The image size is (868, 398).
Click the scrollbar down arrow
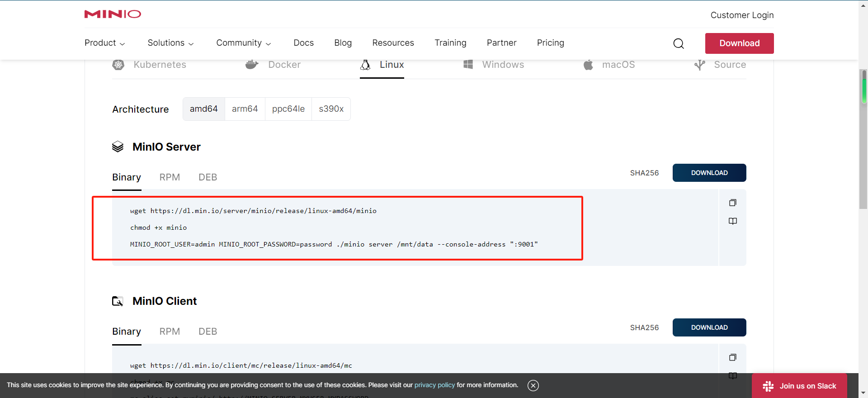pos(864,393)
